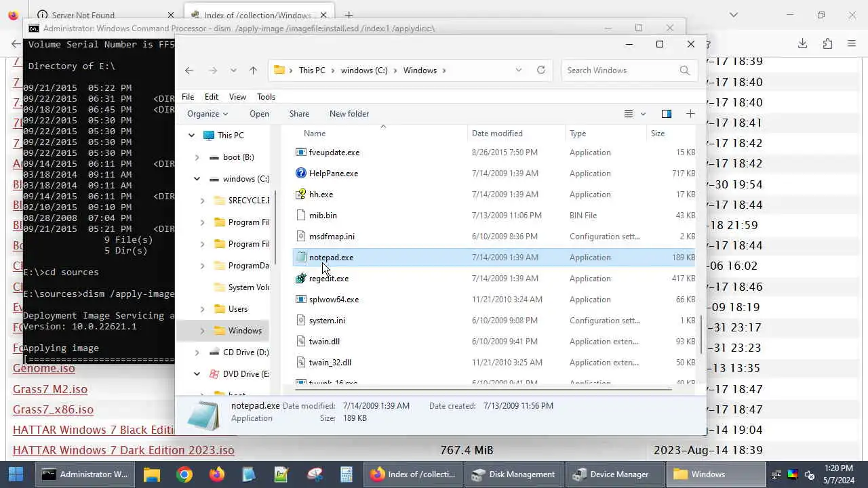Sort by Name column
This screenshot has width=868, height=488.
pyautogui.click(x=315, y=134)
